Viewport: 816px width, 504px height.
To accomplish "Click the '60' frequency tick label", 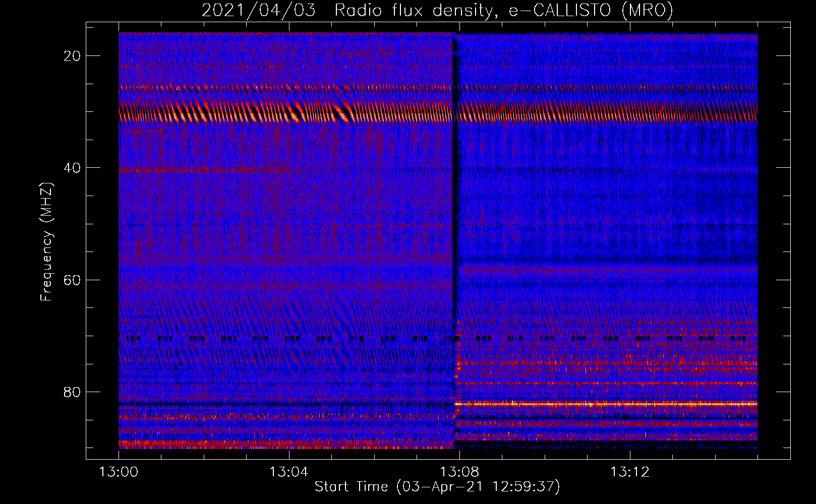I will tap(72, 280).
